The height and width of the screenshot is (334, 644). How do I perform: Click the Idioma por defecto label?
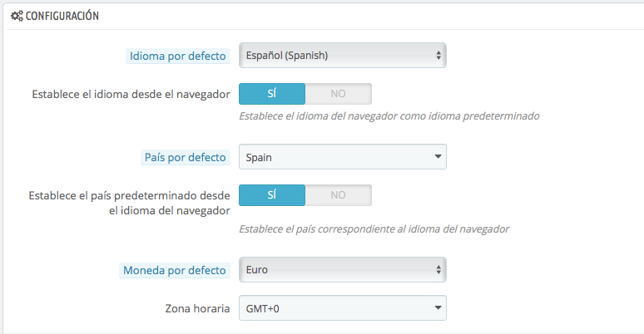(178, 56)
